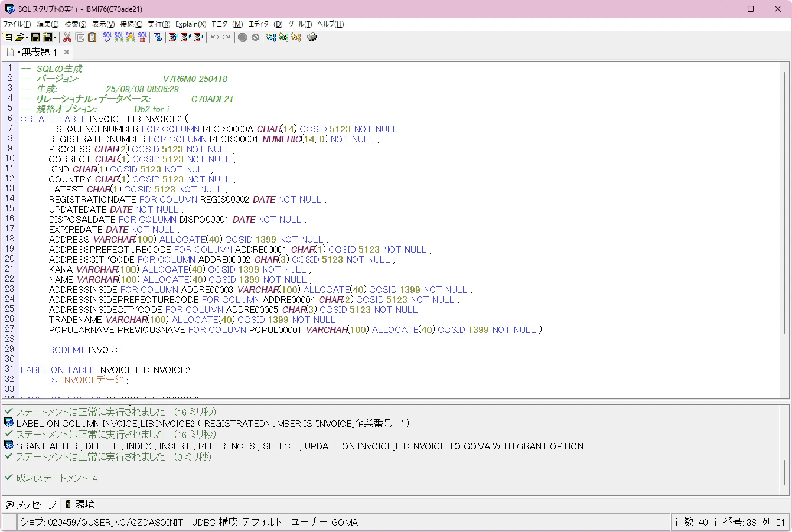
Task: Open the 編集(E) menu
Action: (48, 24)
